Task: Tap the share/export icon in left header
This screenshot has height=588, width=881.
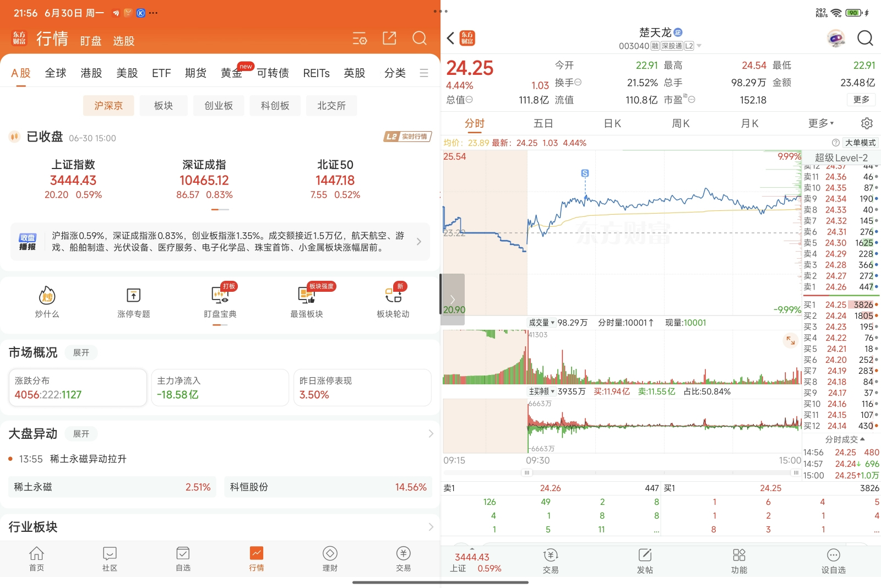Action: (389, 38)
